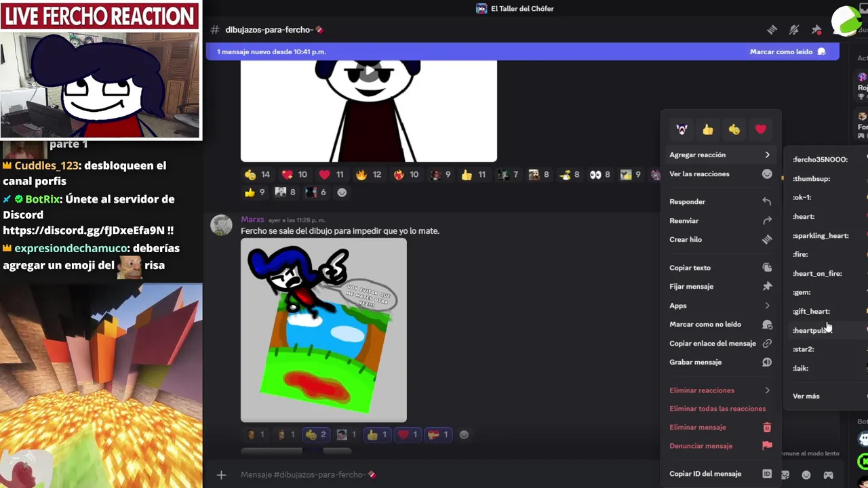Select the :laik: reaction entry
The height and width of the screenshot is (488, 868).
(x=827, y=368)
